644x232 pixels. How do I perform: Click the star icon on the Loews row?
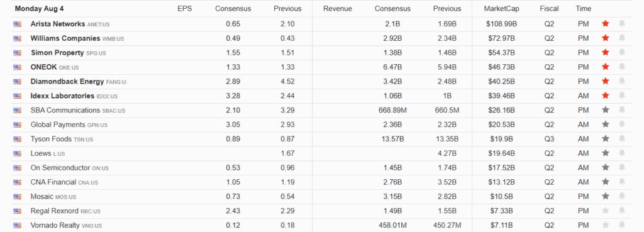[x=605, y=153]
